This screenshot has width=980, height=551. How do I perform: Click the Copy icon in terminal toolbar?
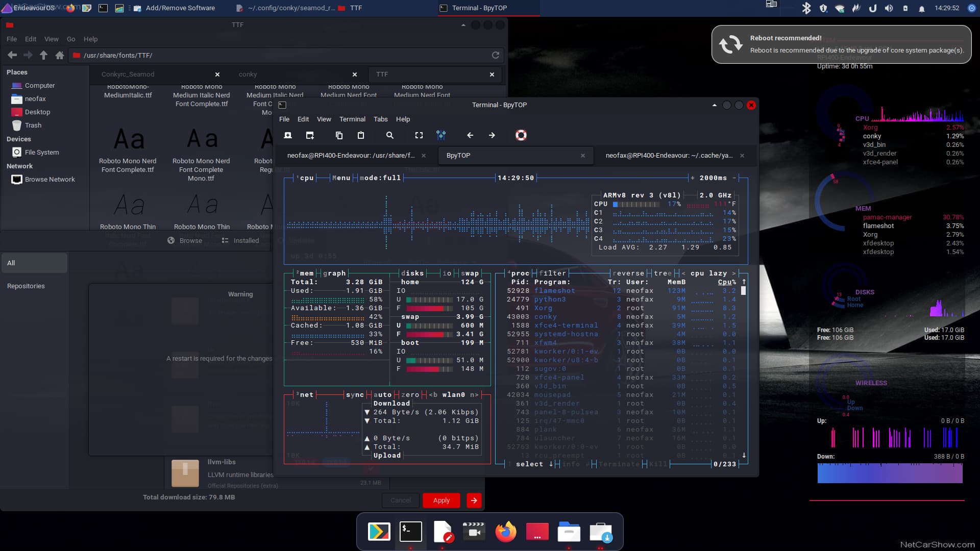pos(339,135)
